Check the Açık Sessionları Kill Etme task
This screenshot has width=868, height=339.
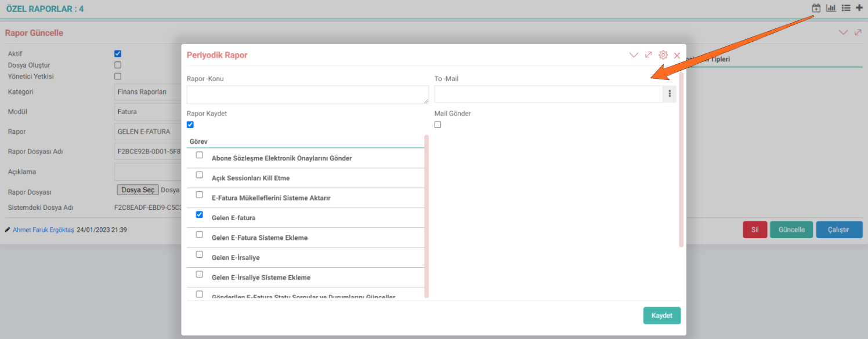coord(200,175)
